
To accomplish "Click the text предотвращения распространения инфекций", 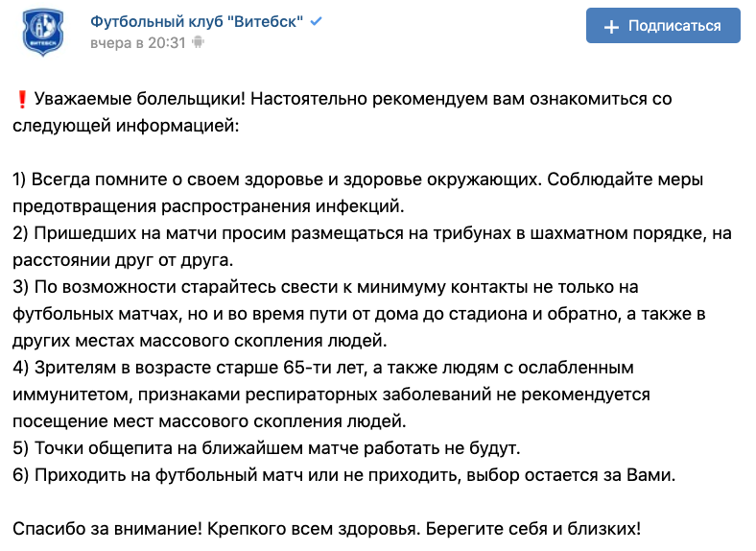I will pyautogui.click(x=208, y=206).
